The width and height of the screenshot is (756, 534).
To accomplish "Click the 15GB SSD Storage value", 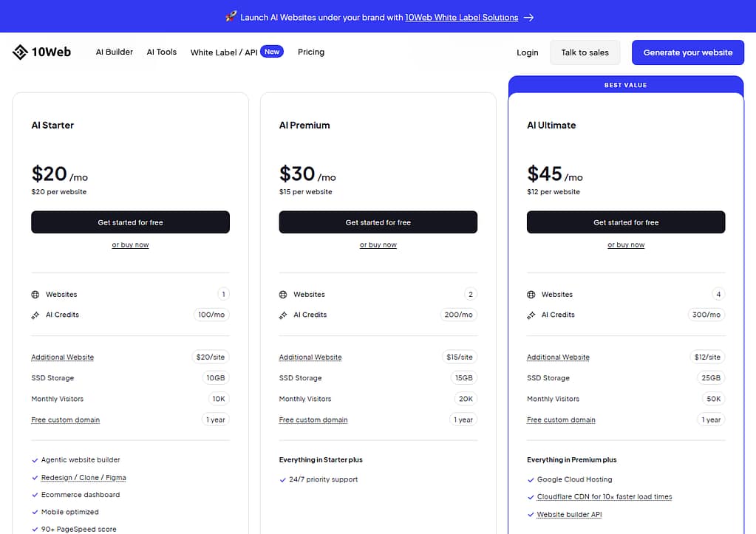I will (464, 378).
